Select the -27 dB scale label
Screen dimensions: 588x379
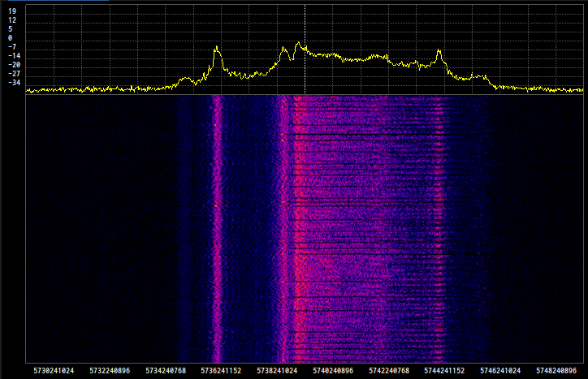[x=15, y=74]
